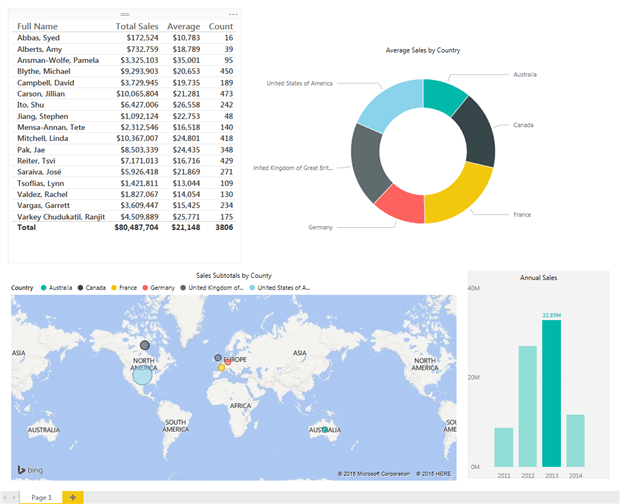Select the United Kingdom gray bubble on the map
The height and width of the screenshot is (504, 620).
click(218, 358)
